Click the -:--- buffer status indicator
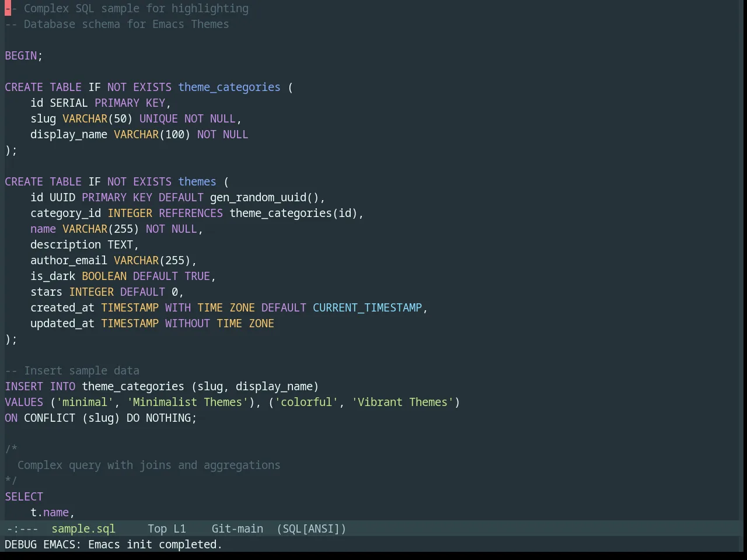 [x=22, y=528]
